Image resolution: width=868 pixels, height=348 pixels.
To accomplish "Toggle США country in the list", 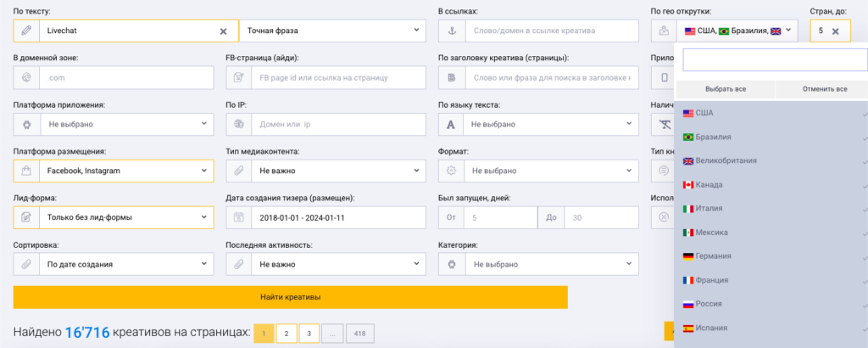I will click(771, 113).
